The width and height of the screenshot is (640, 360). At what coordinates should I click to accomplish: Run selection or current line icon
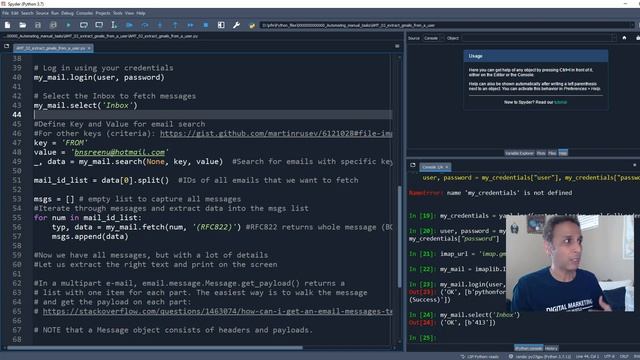[x=114, y=25]
